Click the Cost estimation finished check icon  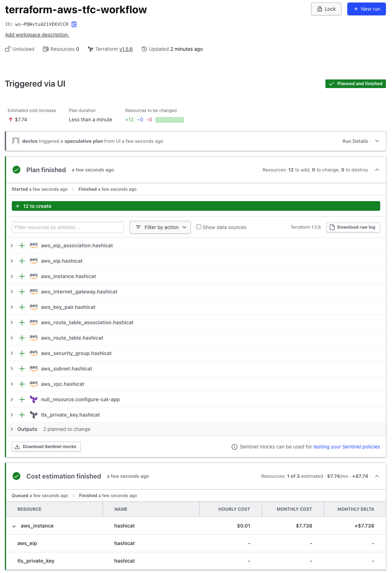coord(16,476)
